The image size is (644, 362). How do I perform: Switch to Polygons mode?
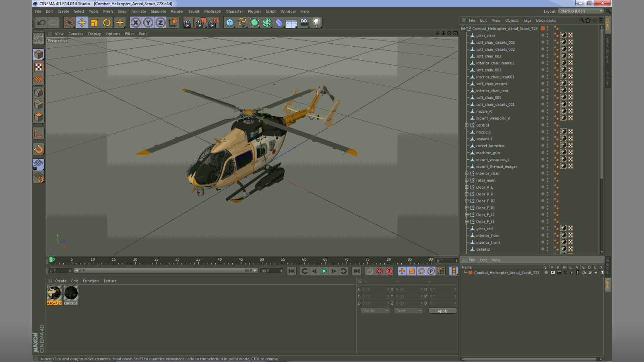coord(39,117)
